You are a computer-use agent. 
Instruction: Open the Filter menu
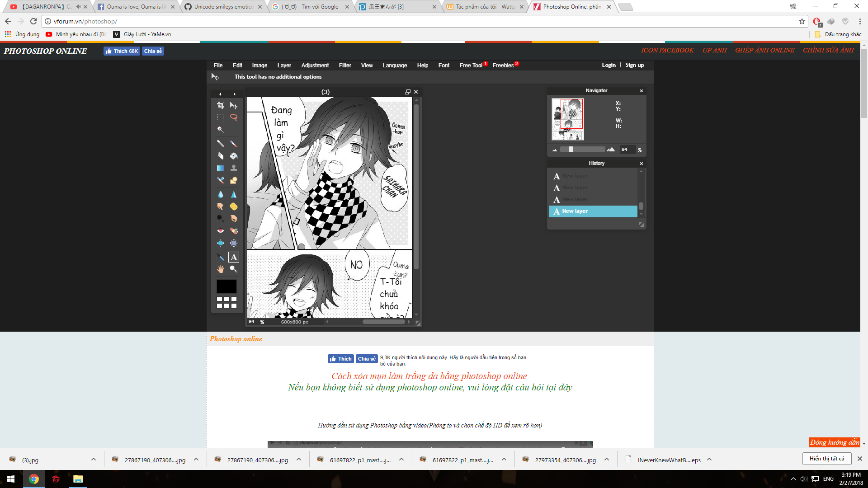(345, 66)
